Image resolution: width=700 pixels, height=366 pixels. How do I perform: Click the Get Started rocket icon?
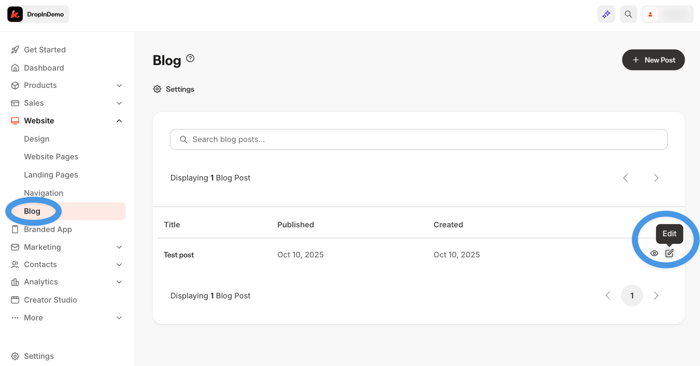(x=15, y=50)
